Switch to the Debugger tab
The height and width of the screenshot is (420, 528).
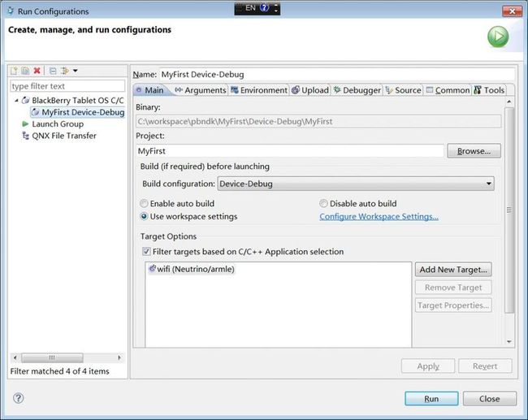coord(357,90)
